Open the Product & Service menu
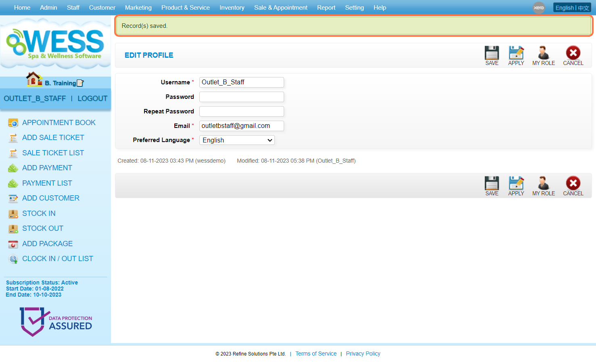Viewport: 596px width, 364px height. [x=185, y=8]
